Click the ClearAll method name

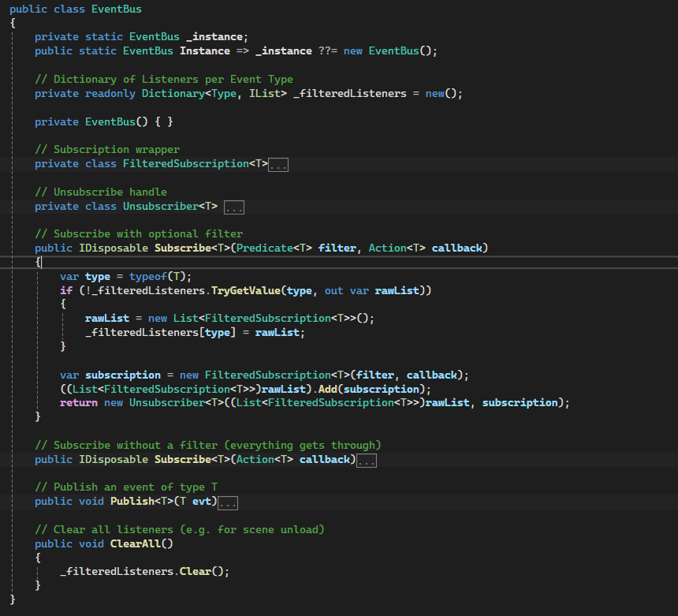pyautogui.click(x=136, y=543)
